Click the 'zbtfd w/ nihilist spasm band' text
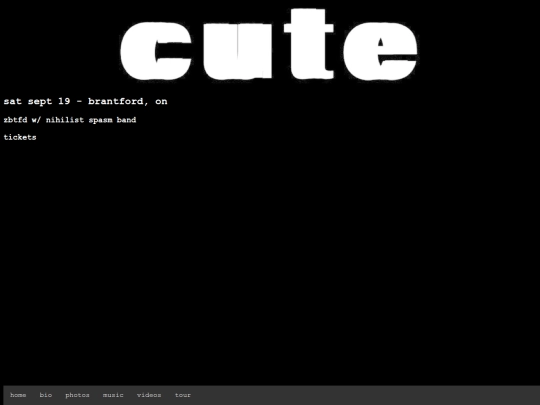 coord(70,120)
